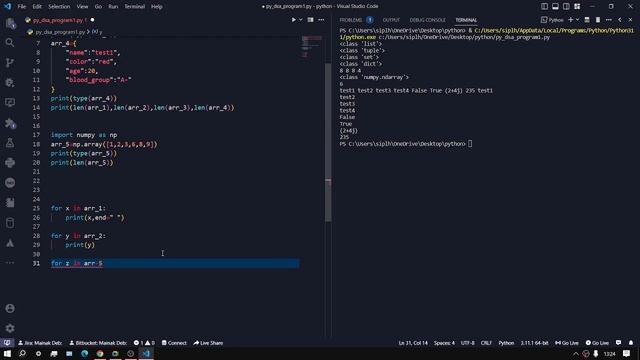Move terminal panel with the left chevron button
The width and height of the screenshot is (640, 360).
[x=620, y=20]
